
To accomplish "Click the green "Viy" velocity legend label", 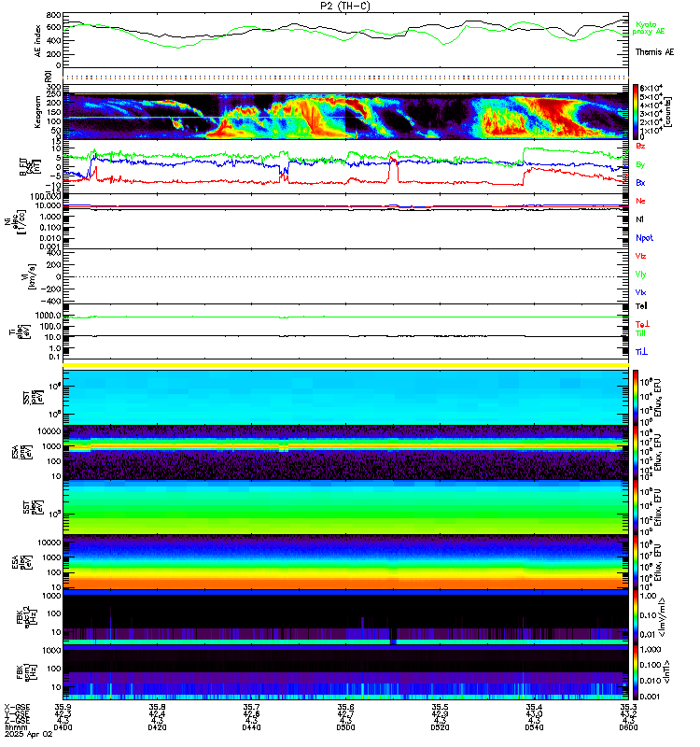I will click(640, 275).
